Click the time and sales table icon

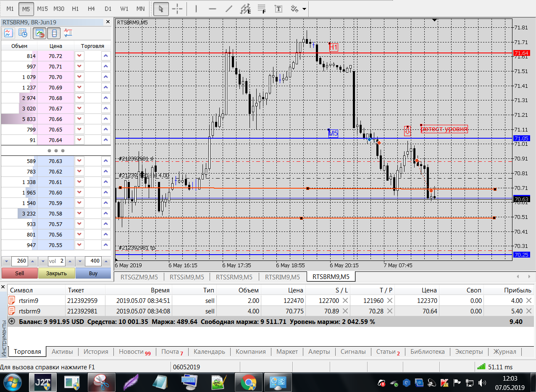23,33
